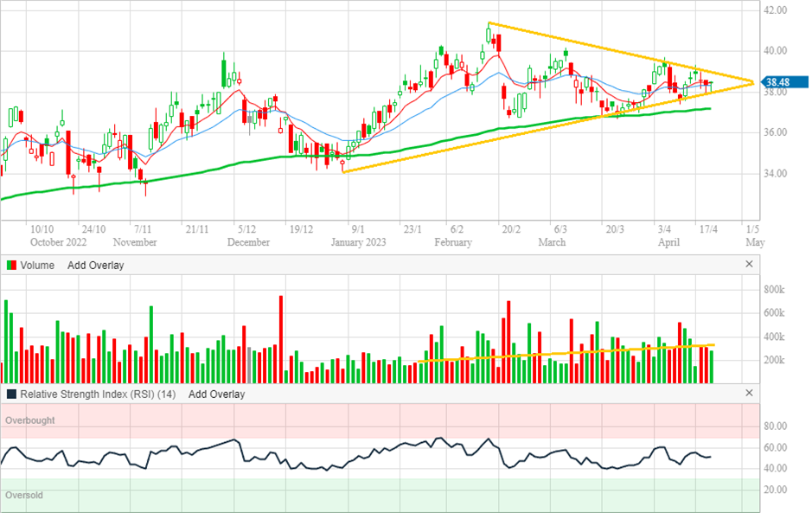This screenshot has height=513, width=812.
Task: Click the red-green Volume legend icon
Action: point(10,266)
